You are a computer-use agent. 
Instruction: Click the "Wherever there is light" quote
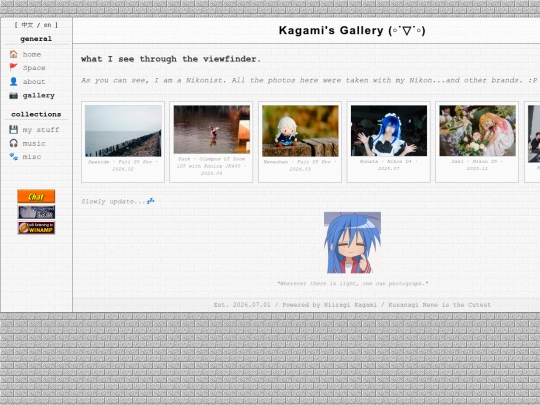tap(353, 283)
